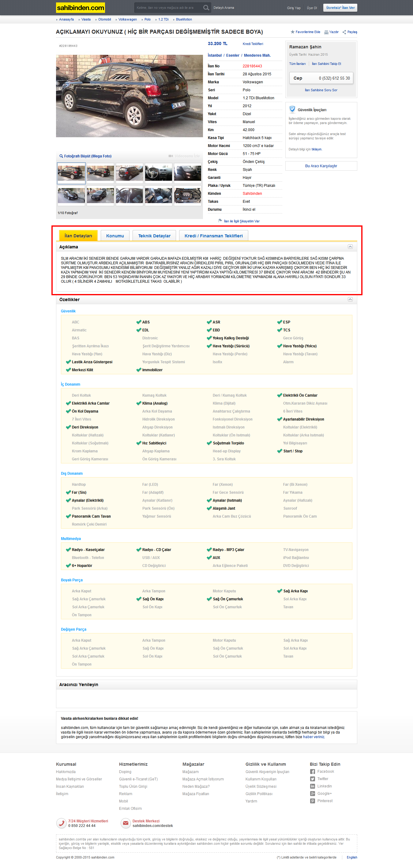Click the Radyo - MP3 Çalar checkmark
The height and width of the screenshot is (868, 413).
click(x=209, y=549)
